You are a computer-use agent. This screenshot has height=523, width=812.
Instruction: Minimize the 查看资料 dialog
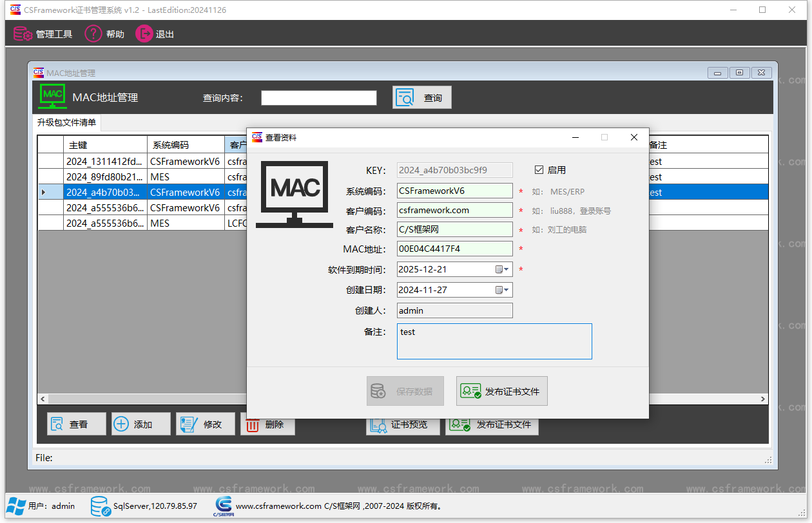point(575,137)
